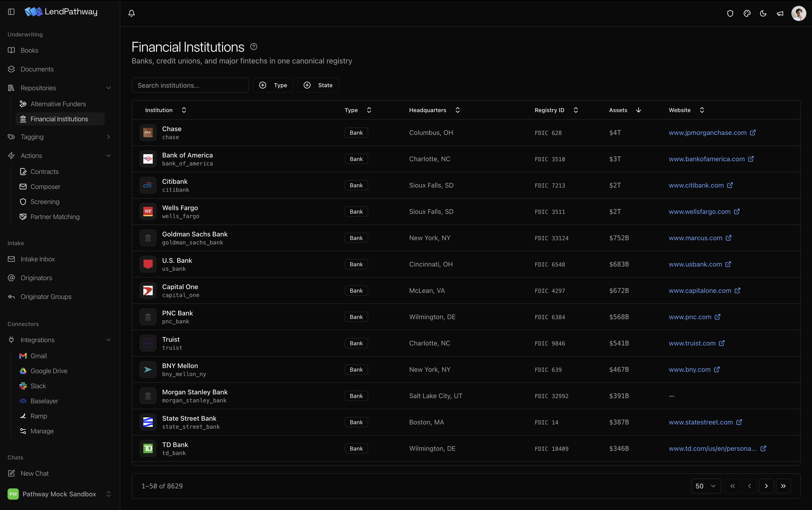Click Chase institution logo thumbnail
Image resolution: width=812 pixels, height=510 pixels.
tap(148, 133)
